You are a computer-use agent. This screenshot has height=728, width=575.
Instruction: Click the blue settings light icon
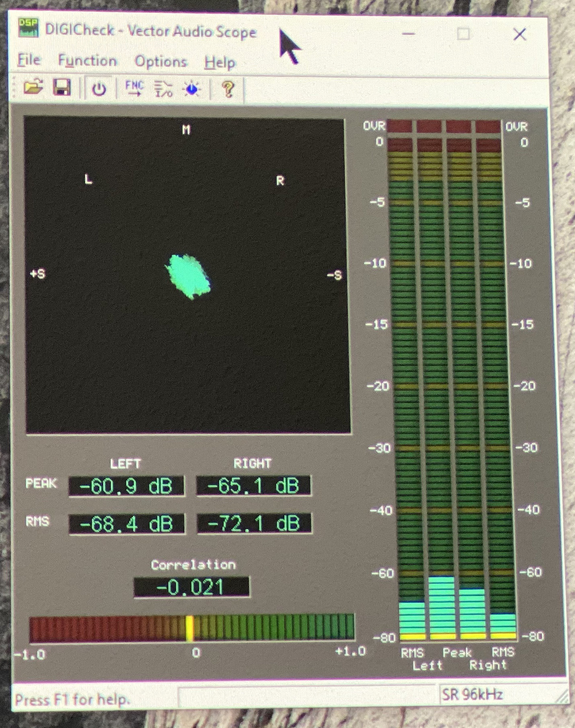click(191, 89)
